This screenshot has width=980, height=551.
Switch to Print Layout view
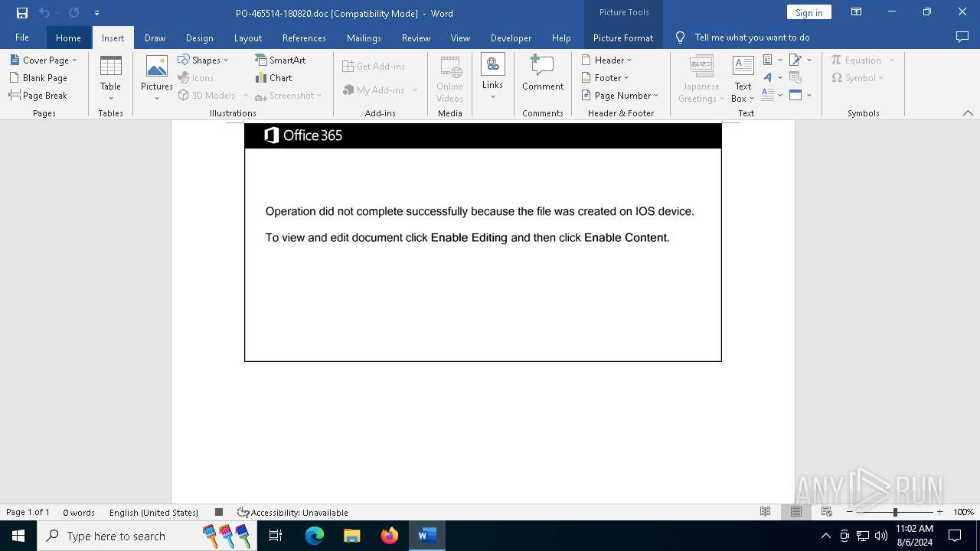click(x=796, y=512)
